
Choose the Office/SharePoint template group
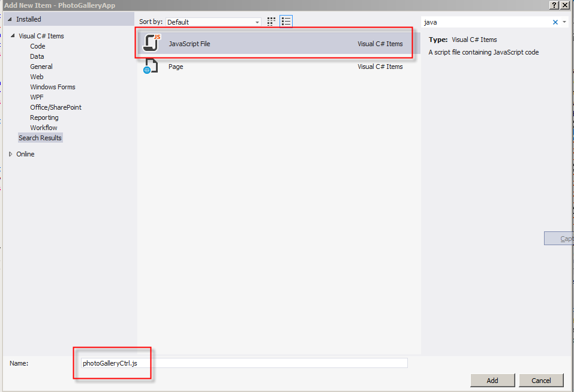coord(55,107)
